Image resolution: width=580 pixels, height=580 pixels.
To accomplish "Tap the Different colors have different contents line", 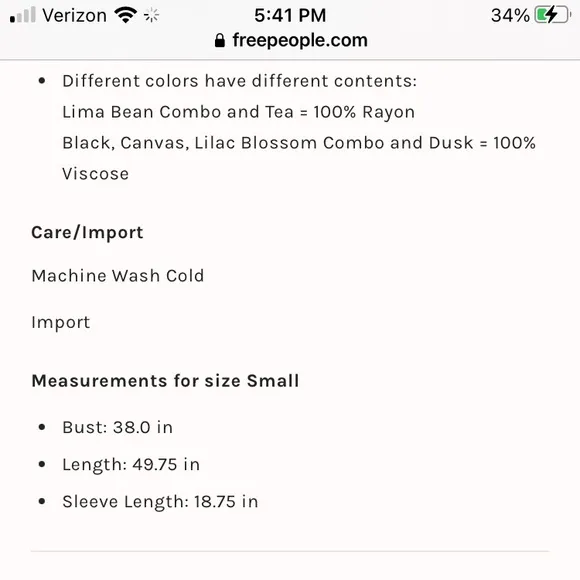I will pos(239,81).
